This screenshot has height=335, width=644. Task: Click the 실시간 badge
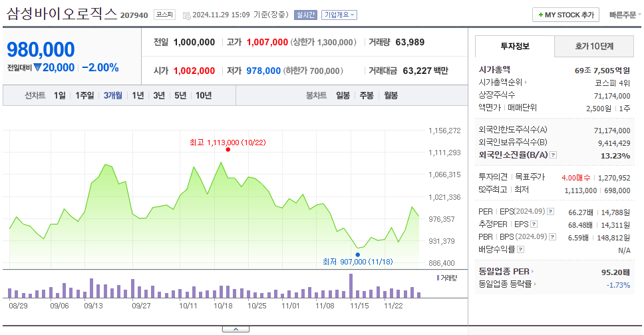tap(305, 15)
